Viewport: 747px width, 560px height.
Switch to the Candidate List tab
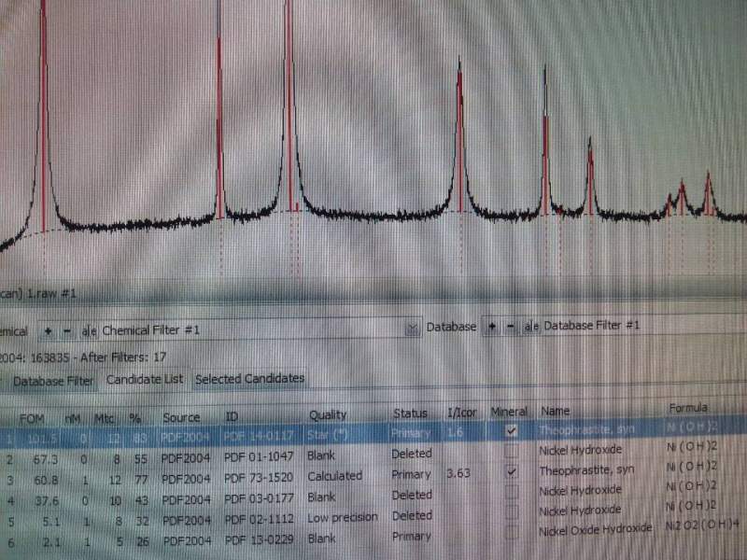click(x=145, y=380)
